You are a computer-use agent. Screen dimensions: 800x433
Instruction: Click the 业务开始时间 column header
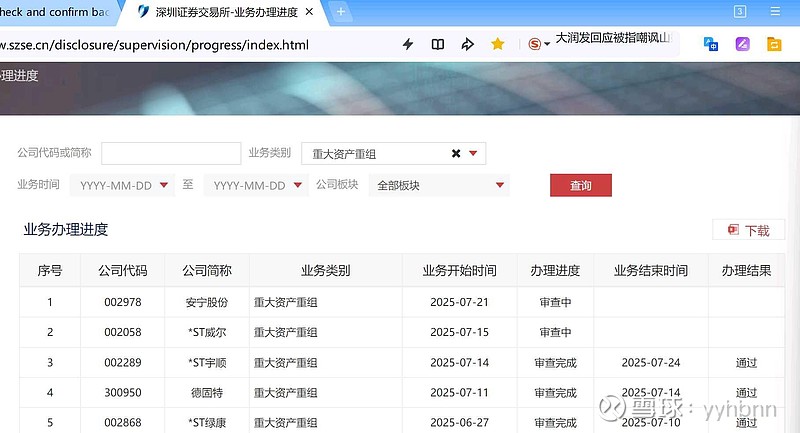[x=459, y=270]
